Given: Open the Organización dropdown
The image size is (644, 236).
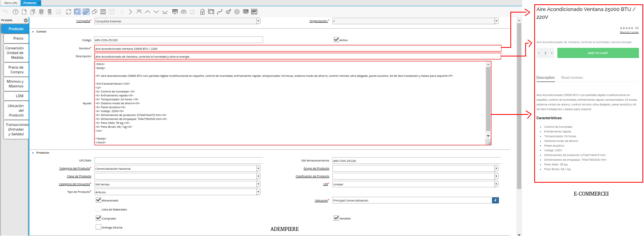Looking at the screenshot, I should pyautogui.click(x=496, y=21).
